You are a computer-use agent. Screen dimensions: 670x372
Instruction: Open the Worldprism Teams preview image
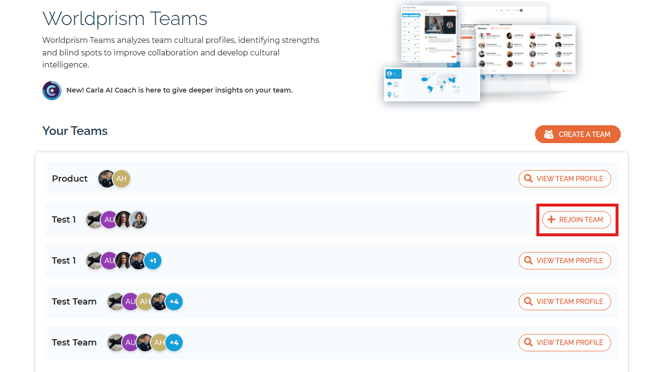click(x=480, y=52)
